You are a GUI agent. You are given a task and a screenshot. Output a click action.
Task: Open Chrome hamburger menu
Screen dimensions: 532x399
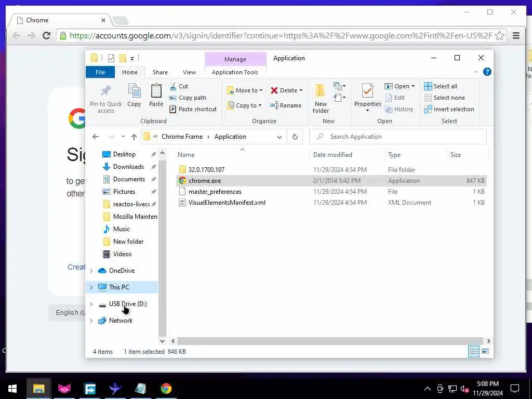pos(516,35)
